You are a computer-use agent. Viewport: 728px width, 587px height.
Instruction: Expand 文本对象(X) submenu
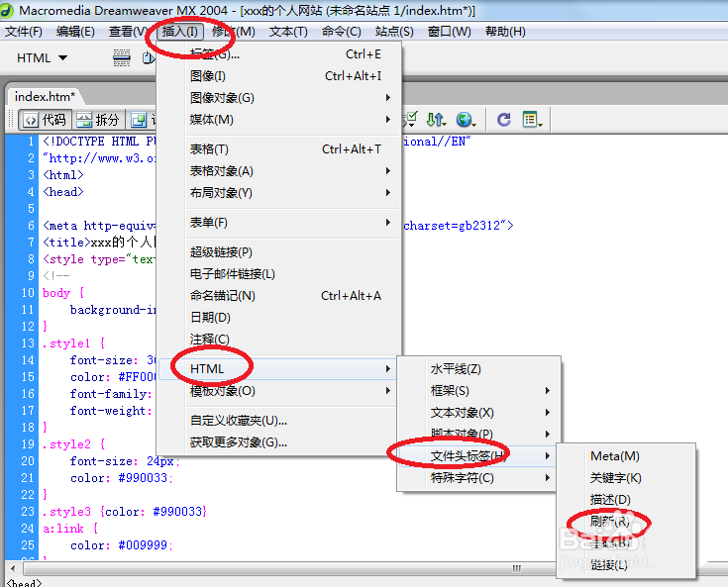tap(478, 413)
